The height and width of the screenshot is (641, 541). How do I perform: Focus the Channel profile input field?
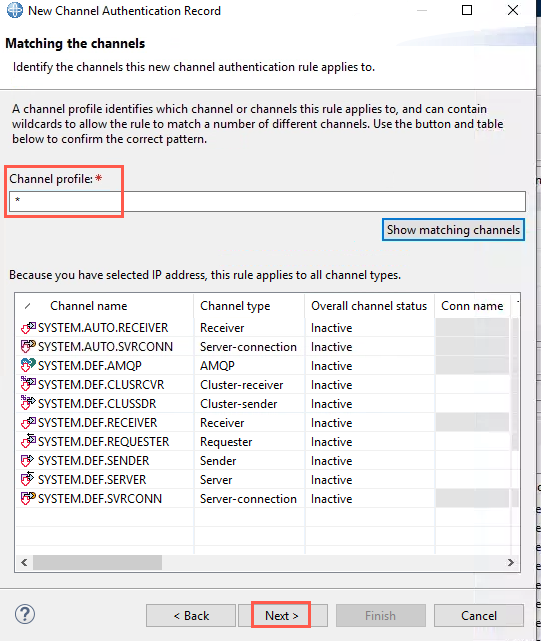[267, 201]
